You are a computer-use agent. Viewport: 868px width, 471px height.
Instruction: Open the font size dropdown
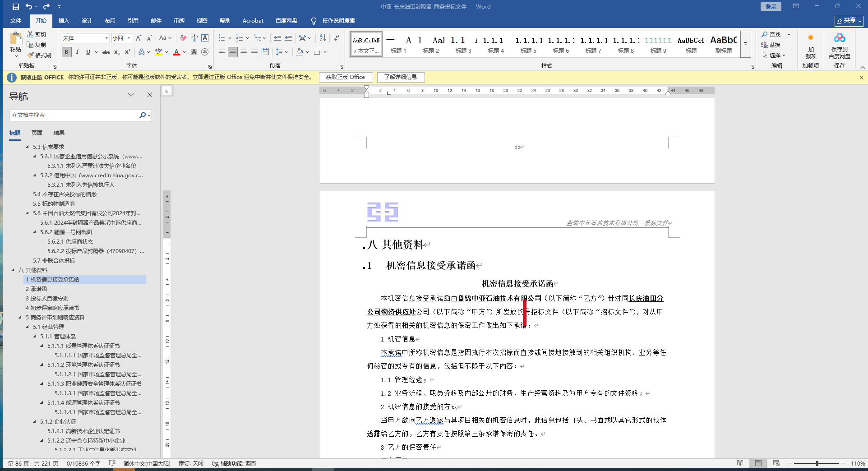point(129,38)
